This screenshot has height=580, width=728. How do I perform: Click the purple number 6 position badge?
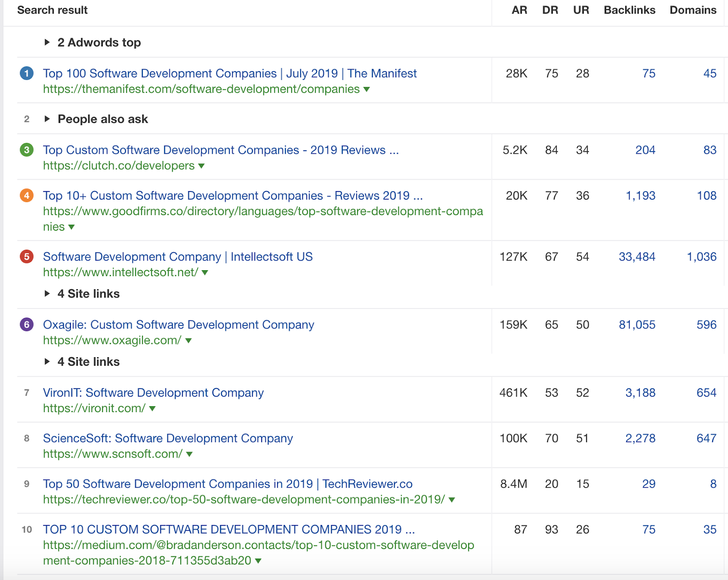[26, 324]
